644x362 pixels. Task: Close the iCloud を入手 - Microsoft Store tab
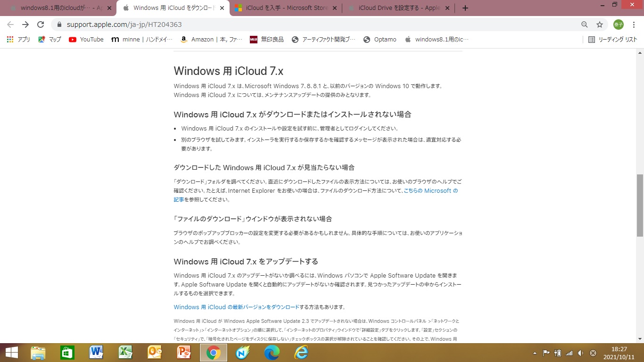[335, 8]
